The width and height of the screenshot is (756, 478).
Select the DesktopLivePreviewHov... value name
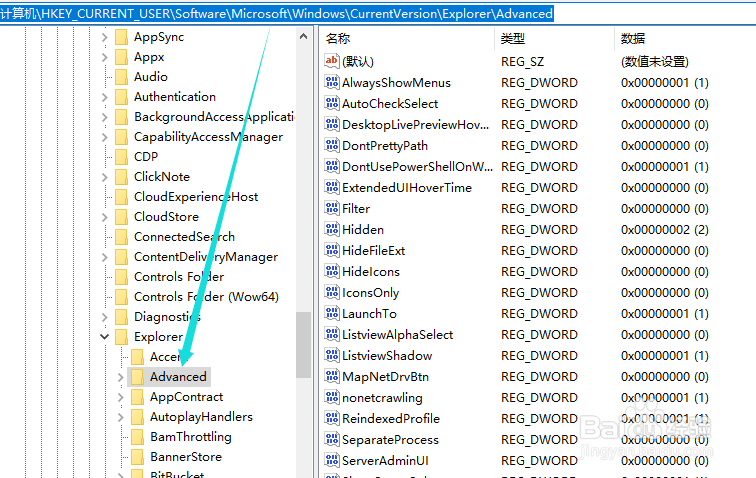coord(416,125)
